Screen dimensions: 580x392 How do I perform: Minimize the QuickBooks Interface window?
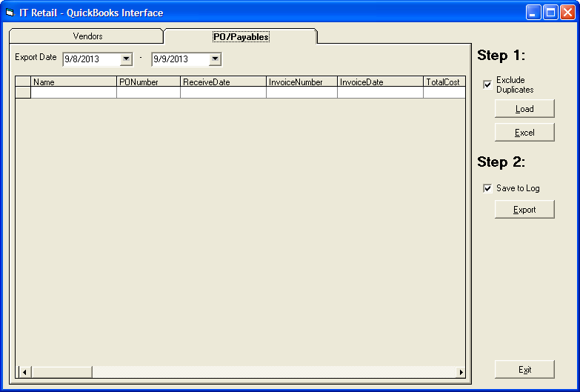(x=533, y=13)
